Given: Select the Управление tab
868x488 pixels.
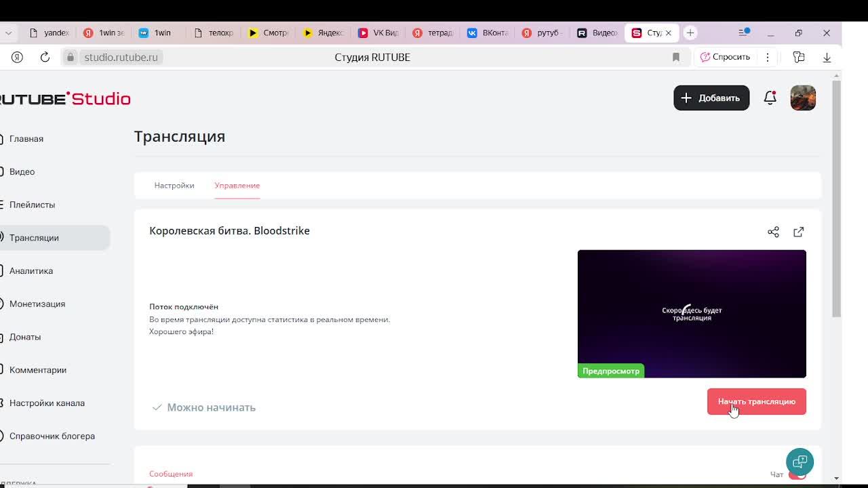Looking at the screenshot, I should point(237,185).
